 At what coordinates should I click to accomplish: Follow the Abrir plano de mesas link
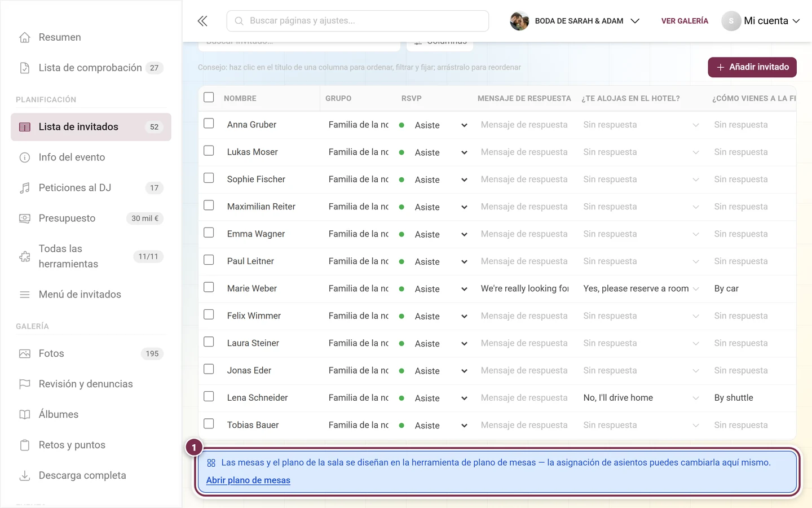click(248, 480)
